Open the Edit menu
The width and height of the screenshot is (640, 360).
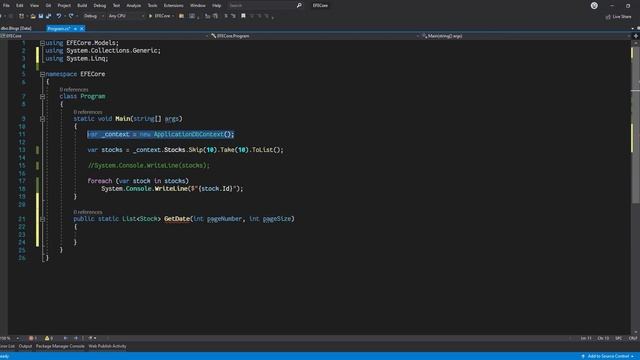[20, 6]
